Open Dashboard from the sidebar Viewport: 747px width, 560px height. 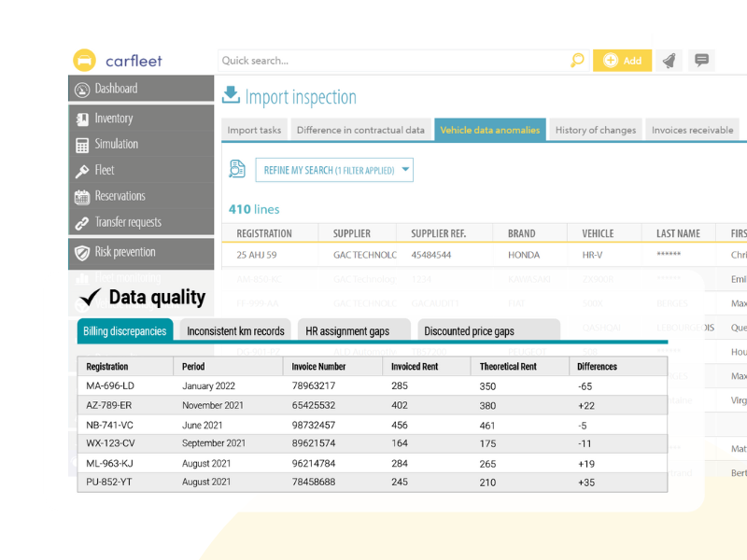[116, 89]
